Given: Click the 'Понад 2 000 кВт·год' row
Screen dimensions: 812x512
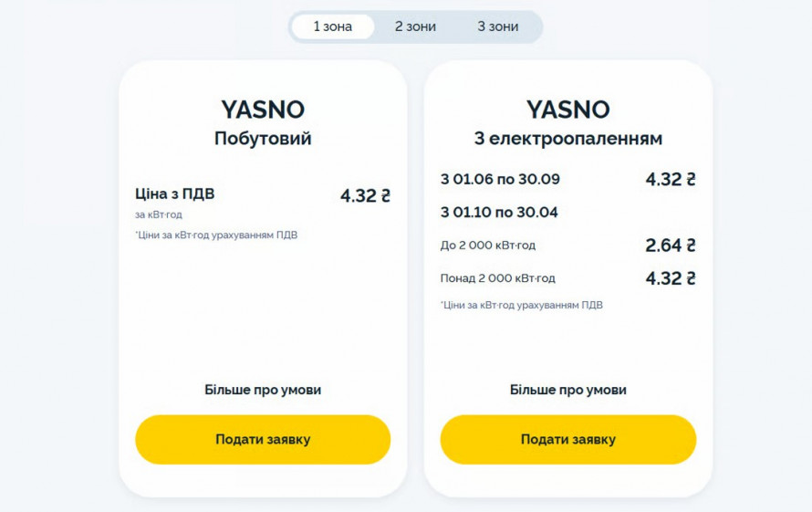Looking at the screenshot, I should 497,278.
